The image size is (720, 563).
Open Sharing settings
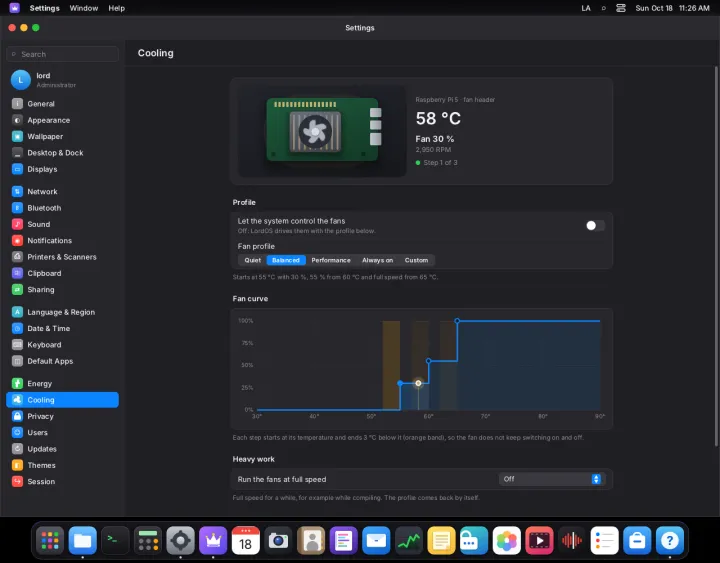pos(62,289)
